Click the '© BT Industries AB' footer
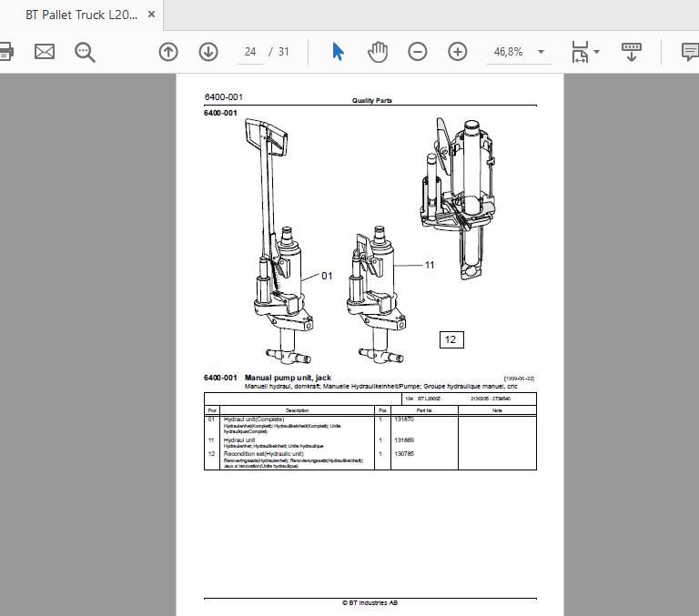Screen dimensions: 699x616 click(x=370, y=602)
